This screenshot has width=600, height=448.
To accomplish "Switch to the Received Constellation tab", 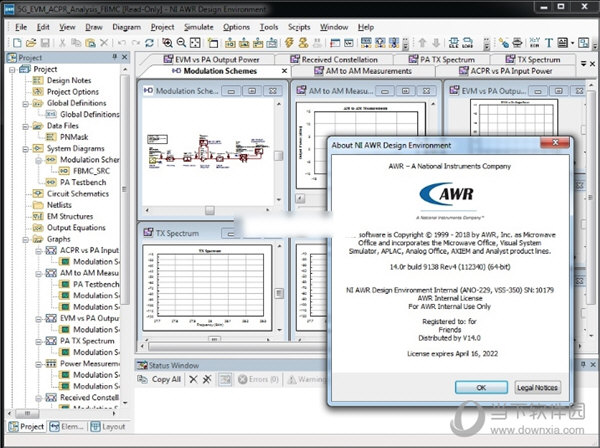I will coord(334,59).
